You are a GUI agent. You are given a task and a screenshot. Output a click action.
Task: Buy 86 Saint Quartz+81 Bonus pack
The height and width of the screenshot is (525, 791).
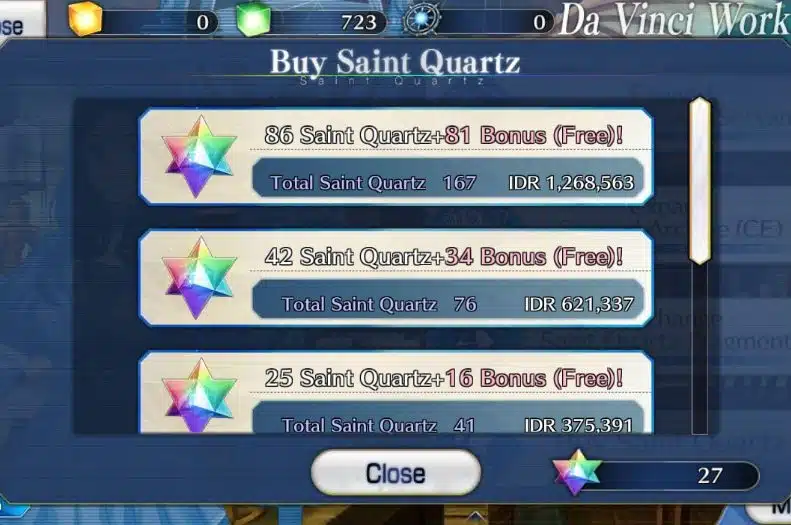tap(396, 156)
